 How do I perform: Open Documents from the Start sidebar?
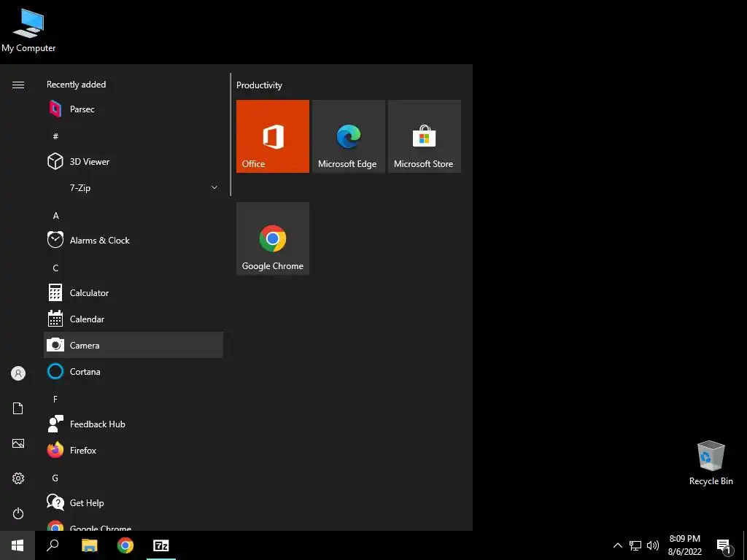pyautogui.click(x=18, y=408)
